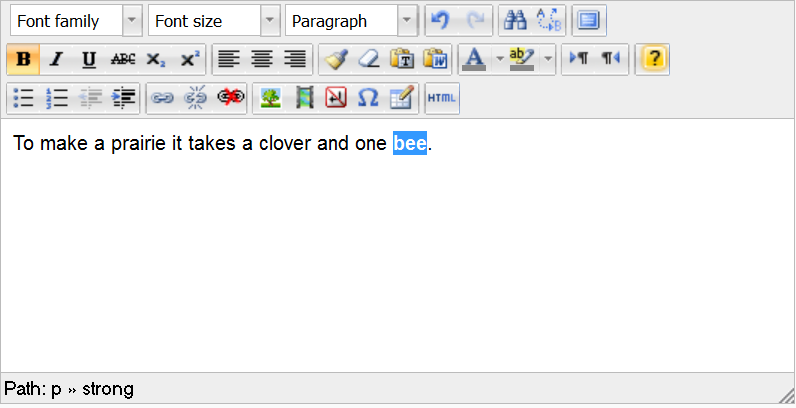The image size is (796, 408).
Task: Insert special character using Omega icon
Action: [x=368, y=98]
